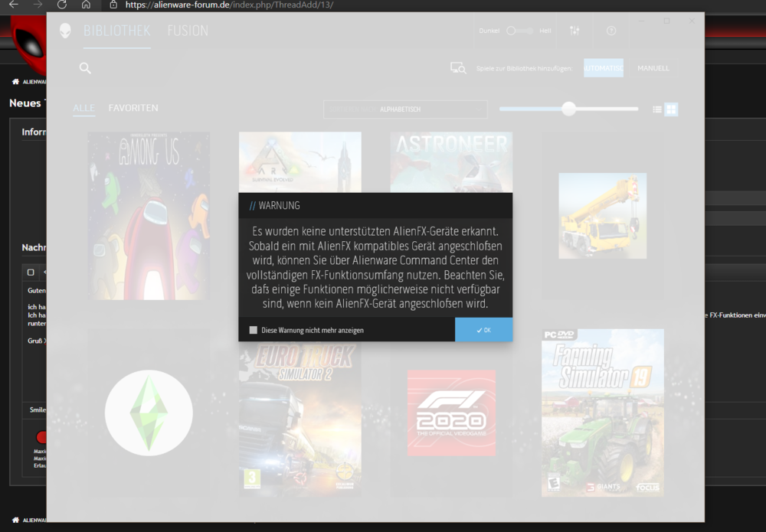Click the browser back arrow

(11, 5)
